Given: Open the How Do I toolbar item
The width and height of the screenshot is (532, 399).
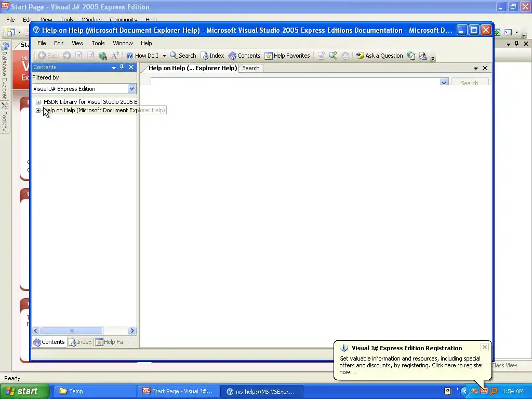Looking at the screenshot, I should tap(142, 56).
